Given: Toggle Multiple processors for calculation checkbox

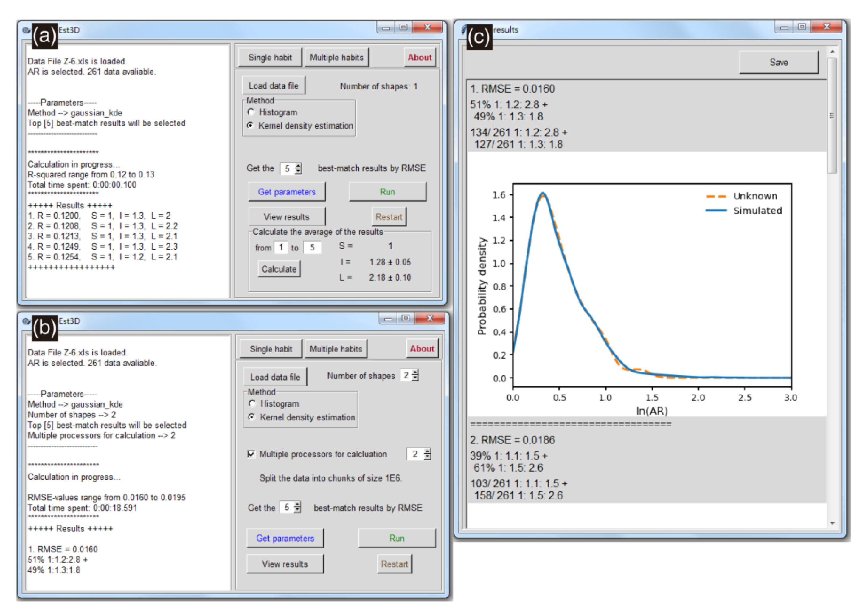Looking at the screenshot, I should click(251, 454).
